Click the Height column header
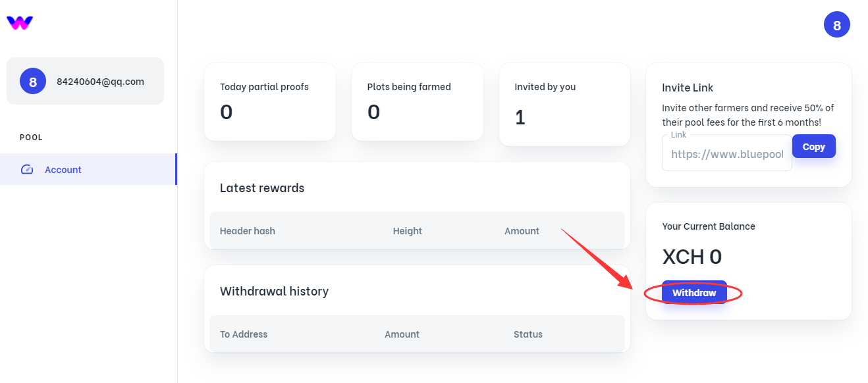This screenshot has width=868, height=383. click(407, 231)
